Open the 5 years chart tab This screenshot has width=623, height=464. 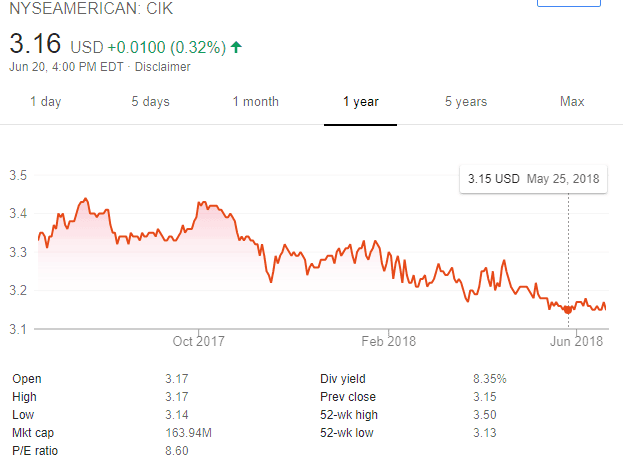tap(466, 102)
